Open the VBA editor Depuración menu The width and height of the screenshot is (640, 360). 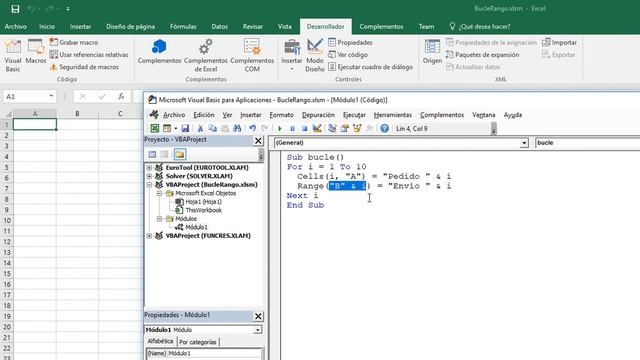(318, 115)
